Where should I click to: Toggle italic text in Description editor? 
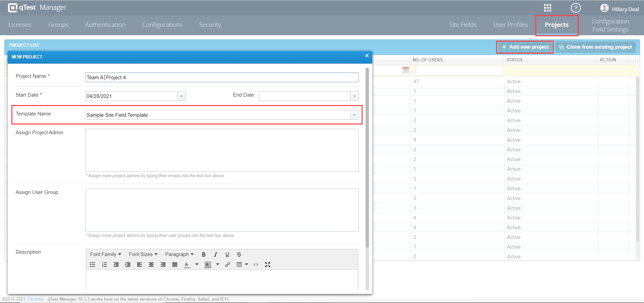click(215, 255)
